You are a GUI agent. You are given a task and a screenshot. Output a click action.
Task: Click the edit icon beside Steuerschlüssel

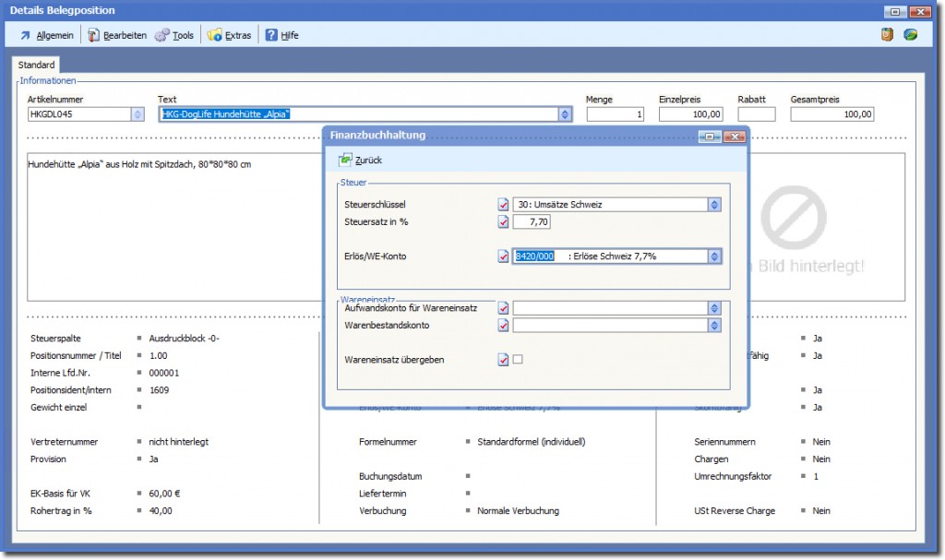tap(503, 205)
